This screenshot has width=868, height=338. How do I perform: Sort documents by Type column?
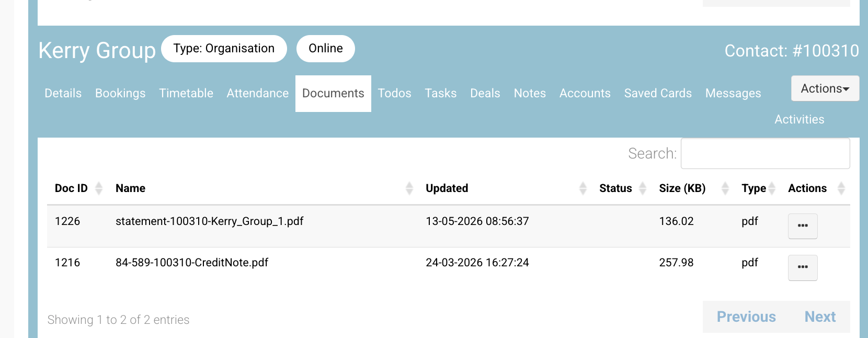pyautogui.click(x=758, y=188)
